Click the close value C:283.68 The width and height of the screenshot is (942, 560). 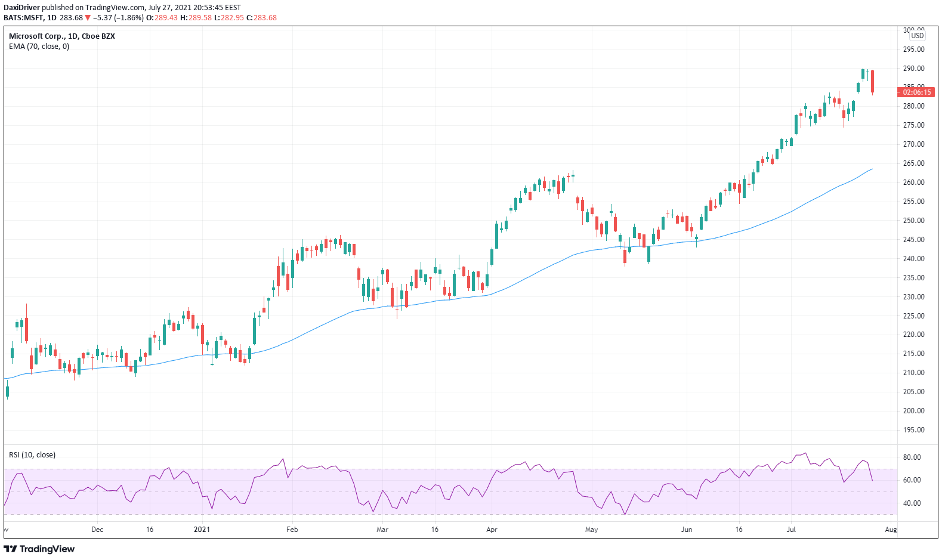click(262, 18)
